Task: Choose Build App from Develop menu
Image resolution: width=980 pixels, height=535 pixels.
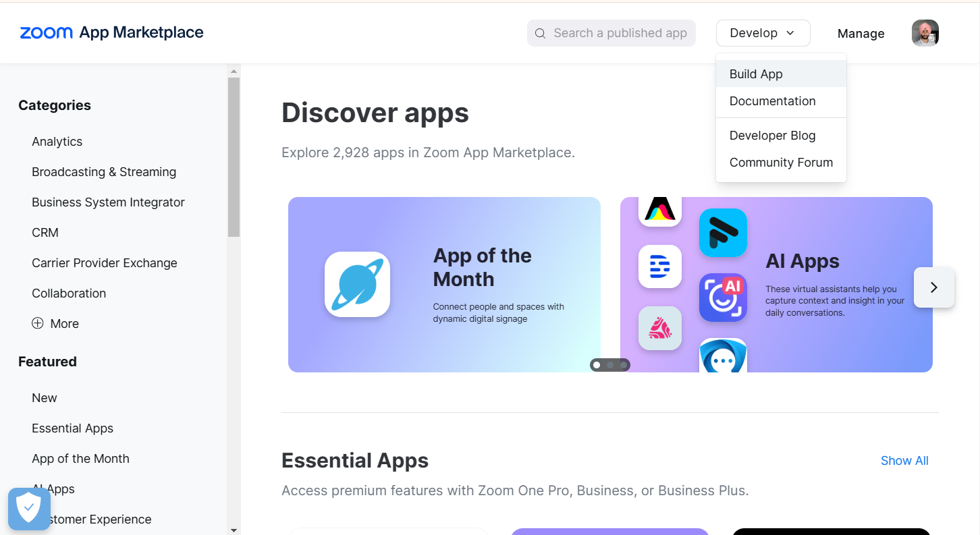Action: tap(781, 74)
